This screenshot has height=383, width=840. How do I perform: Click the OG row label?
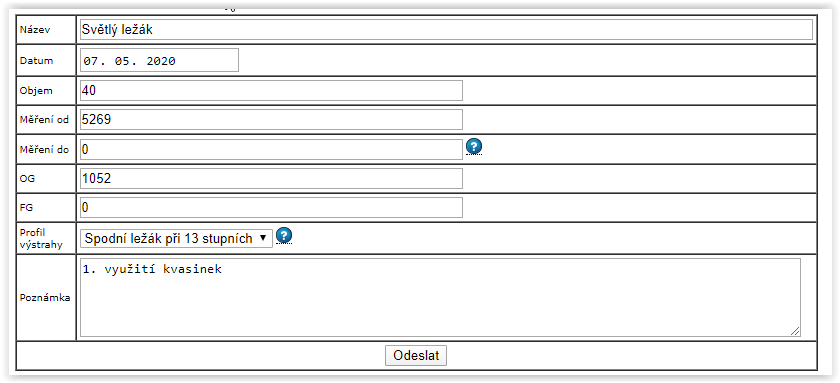27,179
